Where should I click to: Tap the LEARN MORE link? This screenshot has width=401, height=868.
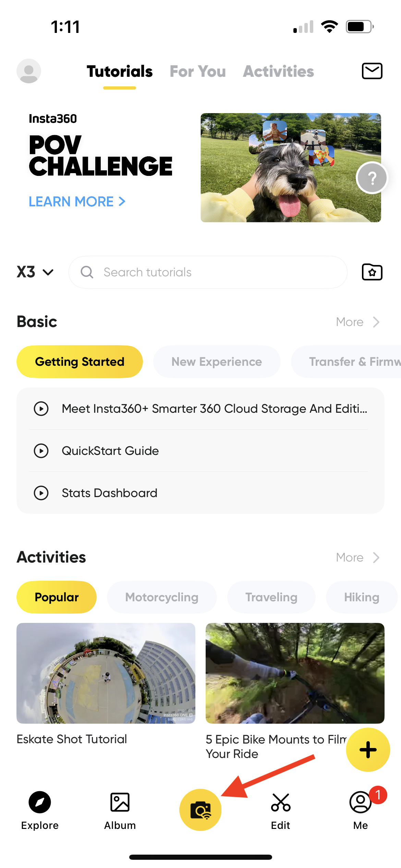tap(77, 202)
